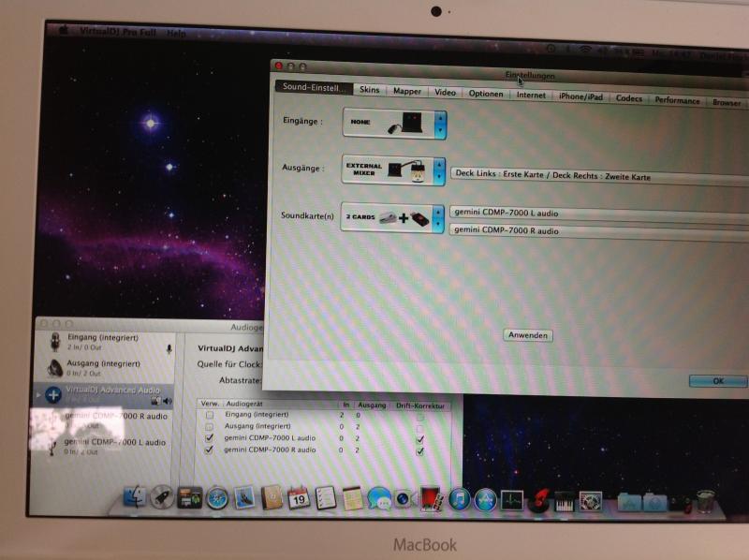Select the VirtualDJ Advanced Audio aggregate device
Image resolution: width=749 pixels, height=560 pixels.
point(105,394)
